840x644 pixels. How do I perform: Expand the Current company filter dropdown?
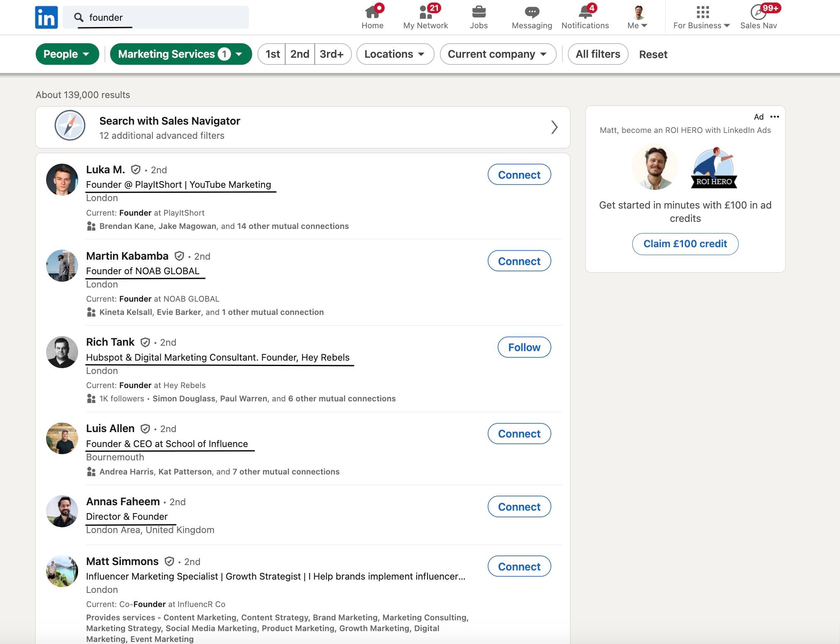click(498, 54)
